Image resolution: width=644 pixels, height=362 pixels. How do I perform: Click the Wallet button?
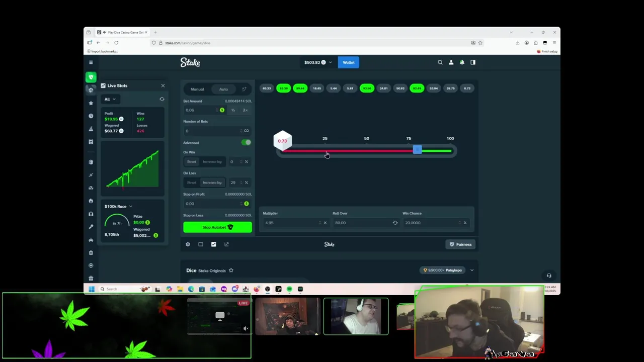coord(349,62)
